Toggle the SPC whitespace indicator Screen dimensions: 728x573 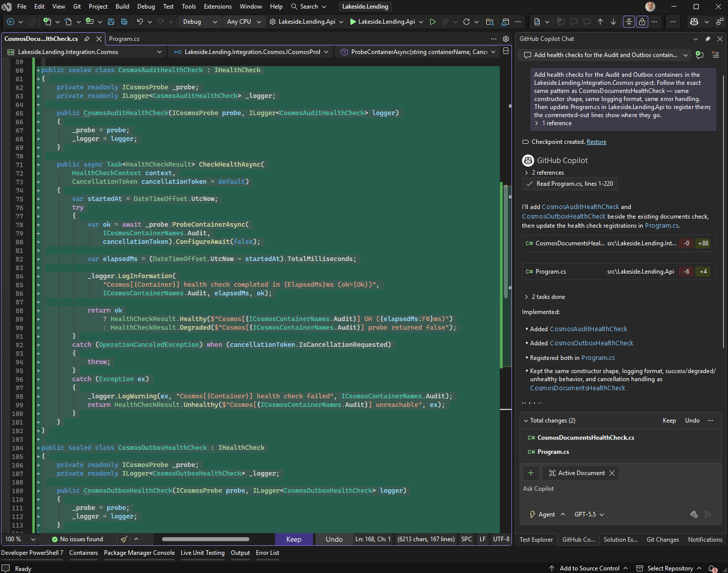tap(467, 539)
